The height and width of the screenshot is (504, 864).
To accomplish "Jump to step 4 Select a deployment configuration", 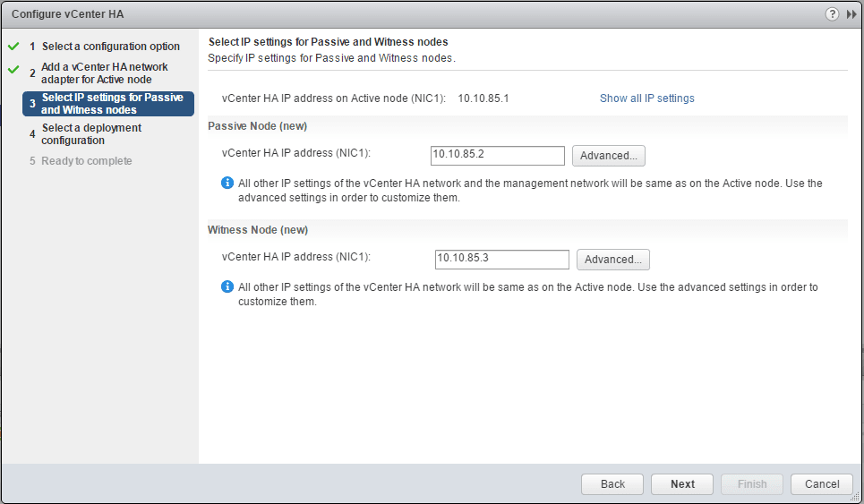I will pyautogui.click(x=91, y=134).
